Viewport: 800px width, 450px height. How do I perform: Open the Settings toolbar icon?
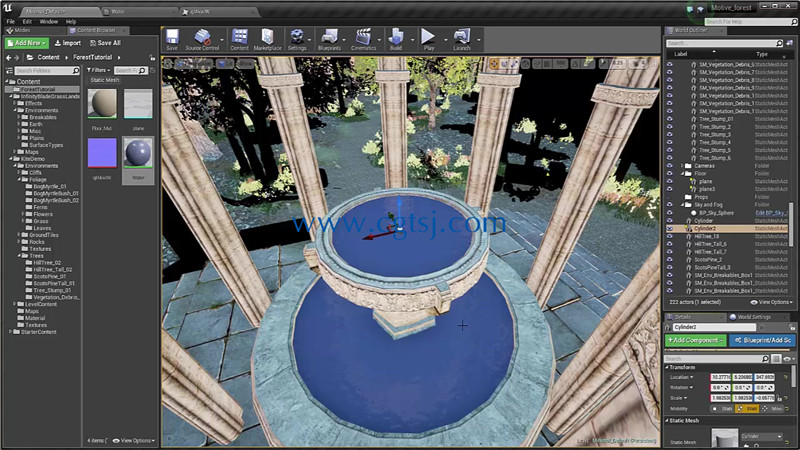point(296,39)
